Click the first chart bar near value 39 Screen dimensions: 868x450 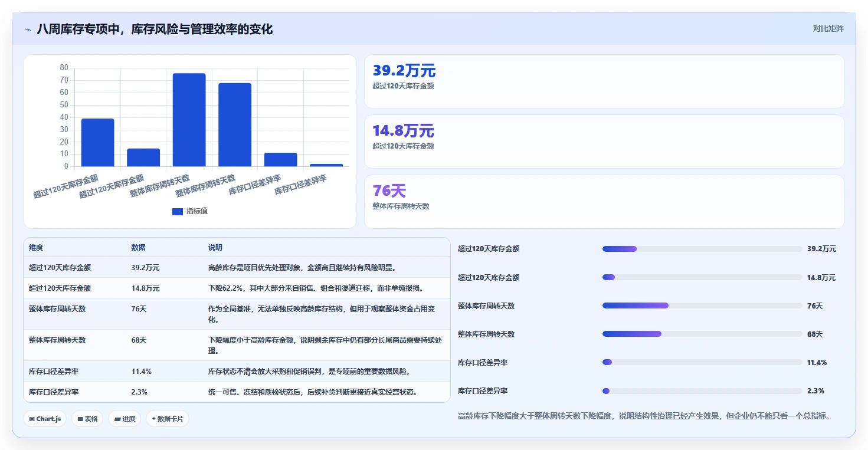98,143
